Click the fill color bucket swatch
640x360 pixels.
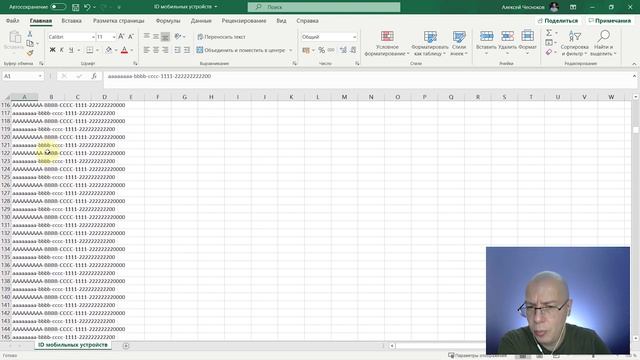(x=109, y=50)
